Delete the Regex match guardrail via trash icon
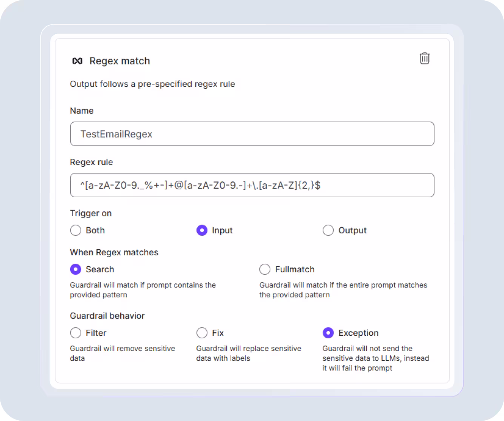This screenshot has width=504, height=421. 424,58
